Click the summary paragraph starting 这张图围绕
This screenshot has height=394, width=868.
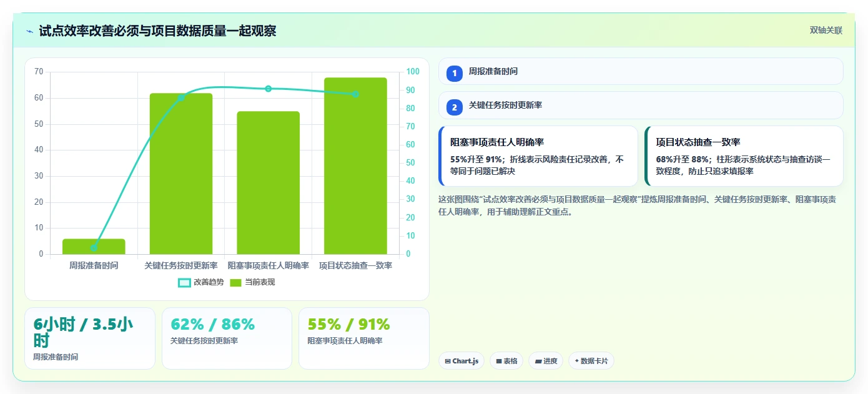click(x=638, y=205)
